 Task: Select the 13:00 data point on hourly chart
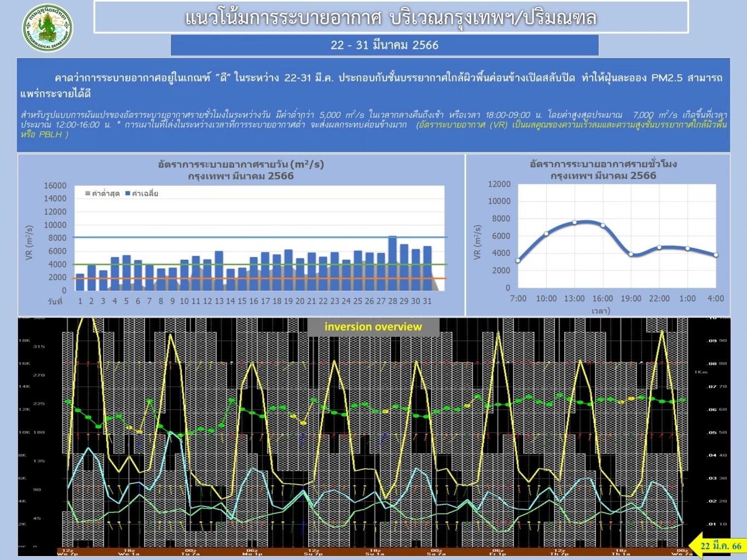coord(575,223)
